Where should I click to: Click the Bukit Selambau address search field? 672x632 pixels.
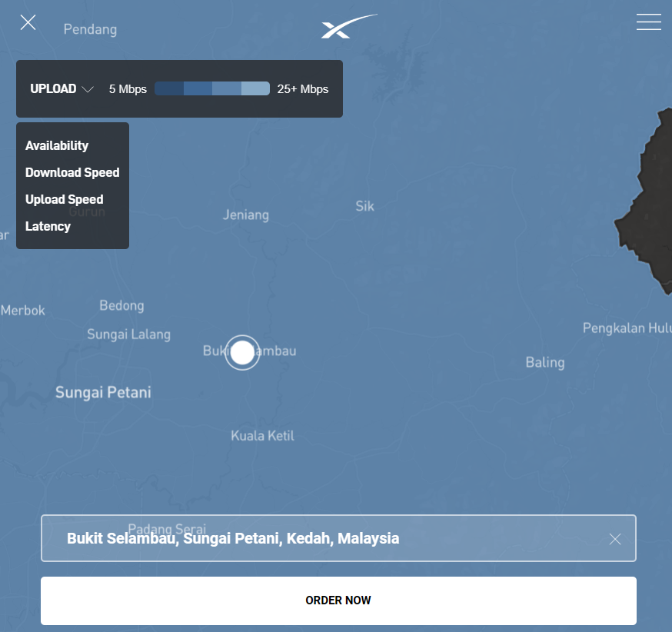(323, 538)
